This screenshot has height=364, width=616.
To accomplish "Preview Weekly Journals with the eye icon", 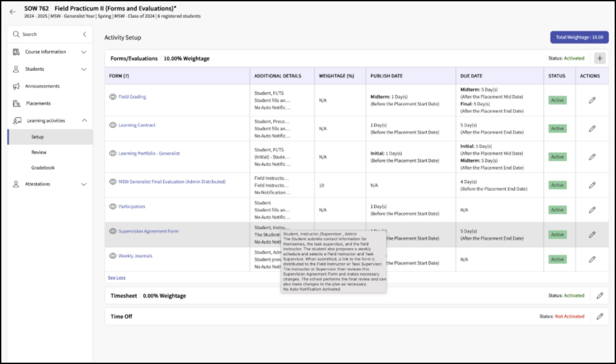I will point(113,256).
